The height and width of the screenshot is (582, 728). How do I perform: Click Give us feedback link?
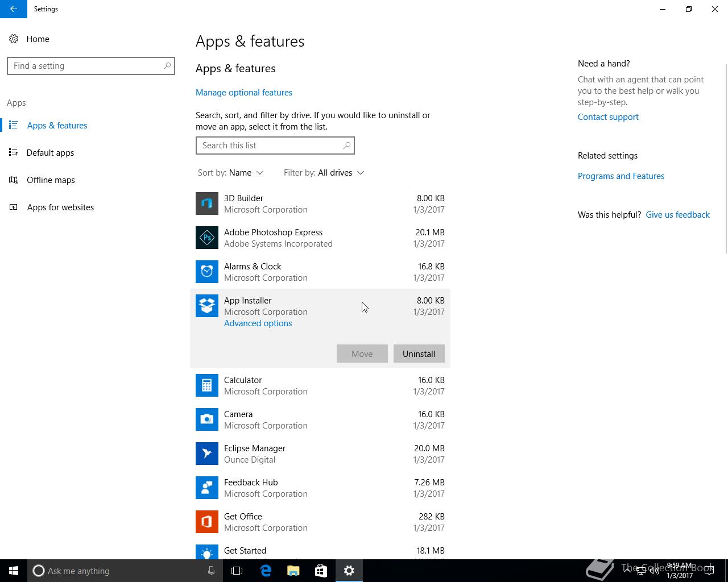tap(677, 215)
